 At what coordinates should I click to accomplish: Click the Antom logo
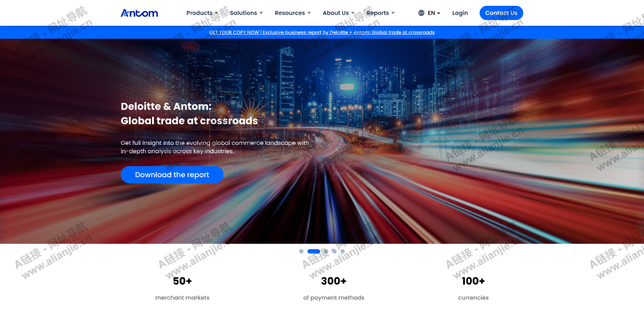coord(139,13)
